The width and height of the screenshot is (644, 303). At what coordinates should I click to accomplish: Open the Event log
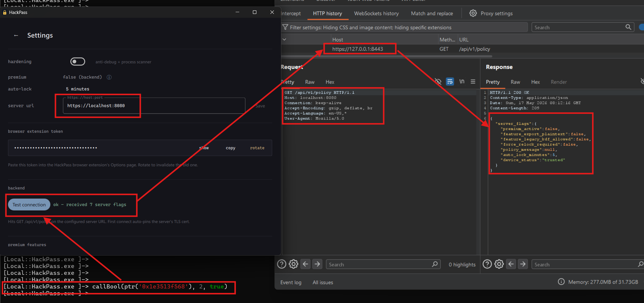click(x=291, y=283)
